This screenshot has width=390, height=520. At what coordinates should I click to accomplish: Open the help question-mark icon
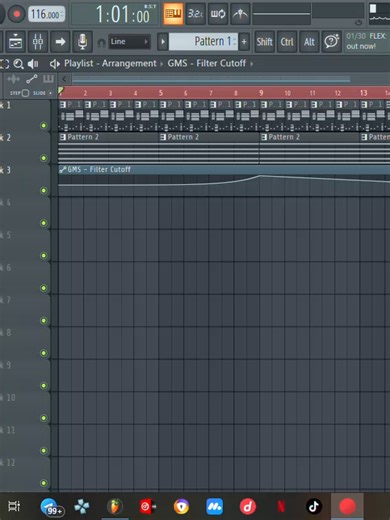[x=331, y=42]
